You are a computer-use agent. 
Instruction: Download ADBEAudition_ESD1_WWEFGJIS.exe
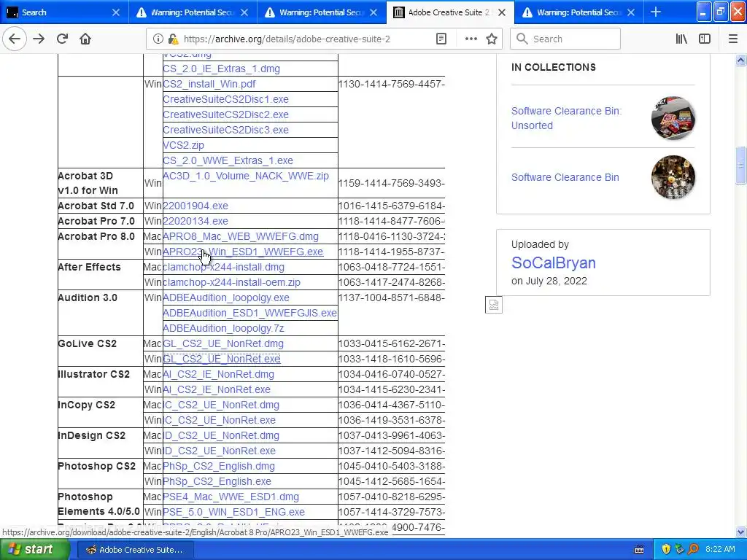[x=249, y=313]
